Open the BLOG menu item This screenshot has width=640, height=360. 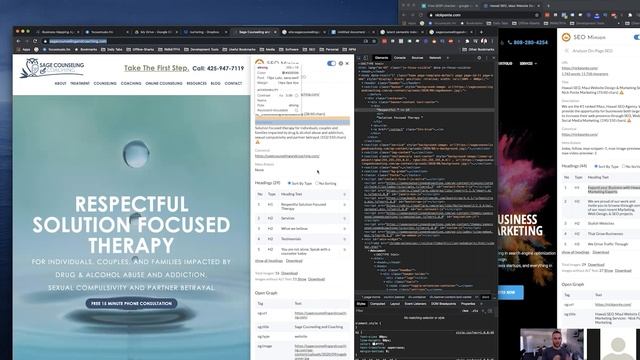[x=216, y=83]
